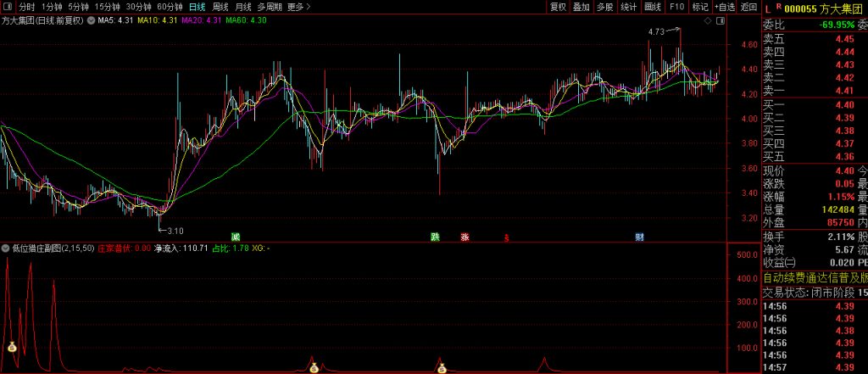Toggle the 叠加 overlay option

point(581,7)
